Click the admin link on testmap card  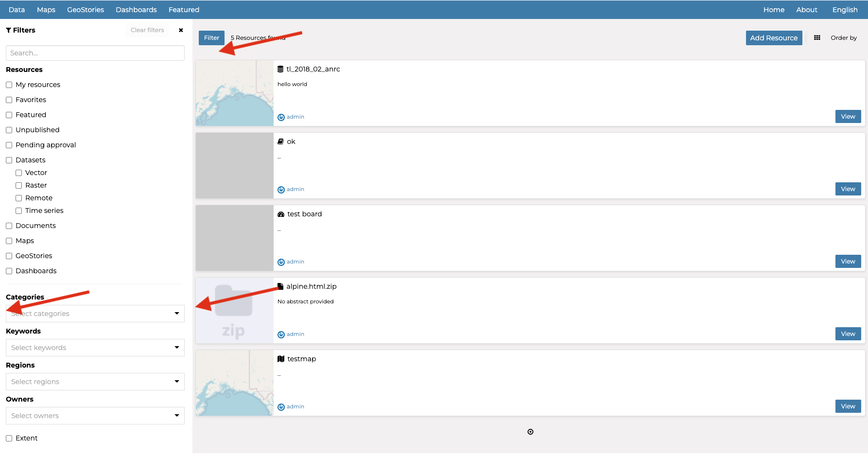point(295,406)
